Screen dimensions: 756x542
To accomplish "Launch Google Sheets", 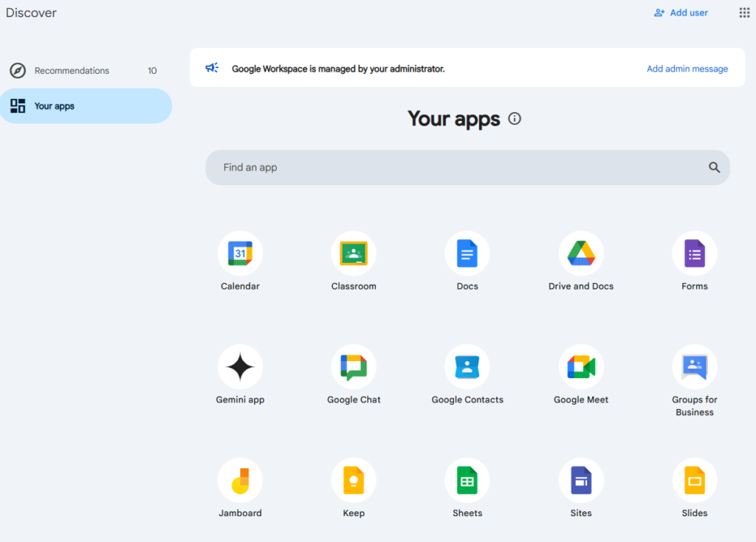I will tap(467, 481).
